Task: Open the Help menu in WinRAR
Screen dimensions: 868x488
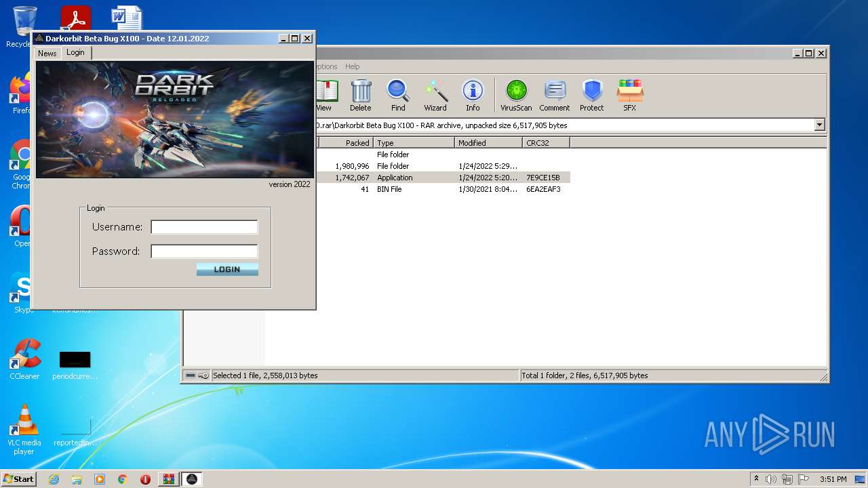Action: tap(352, 66)
